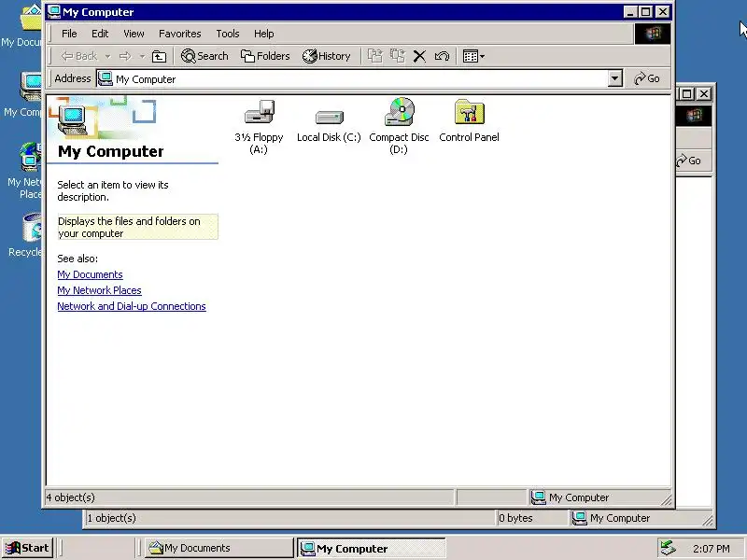This screenshot has height=560, width=747.
Task: Click the 0 bytes status text
Action: tap(515, 518)
